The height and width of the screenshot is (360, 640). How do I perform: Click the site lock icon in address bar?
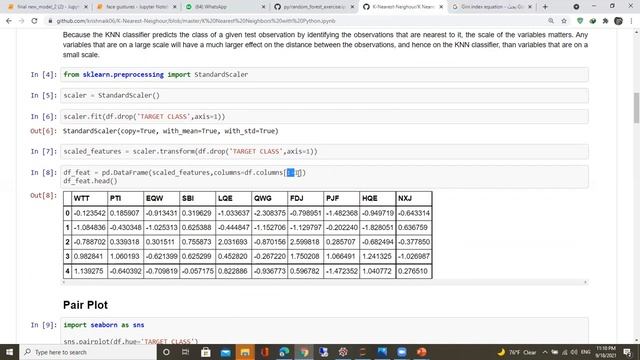[50, 21]
